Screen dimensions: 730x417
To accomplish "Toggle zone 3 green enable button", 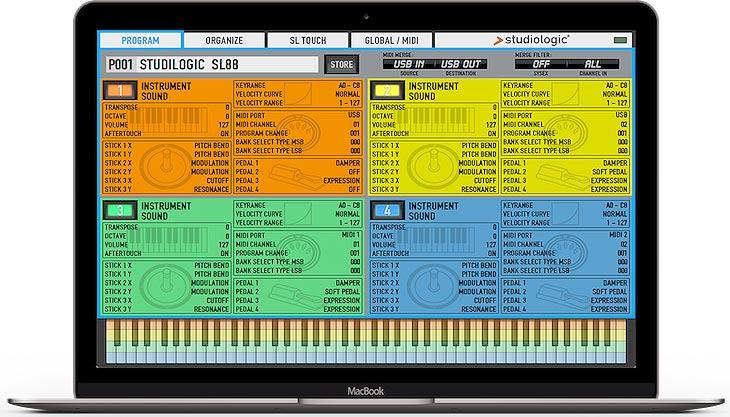I will [120, 210].
